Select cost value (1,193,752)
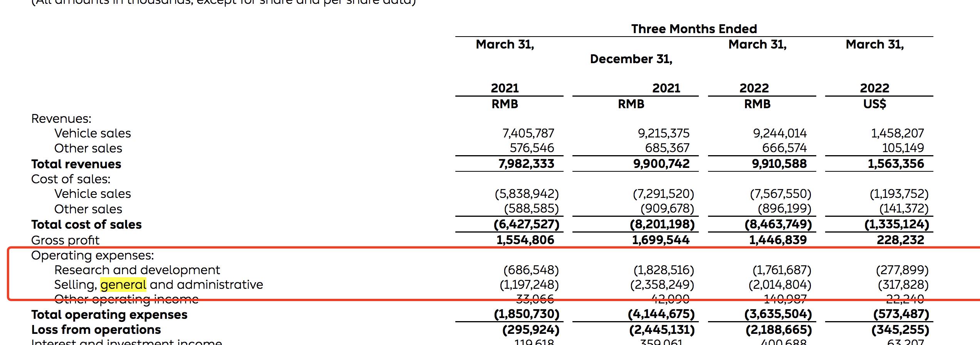 tap(899, 194)
